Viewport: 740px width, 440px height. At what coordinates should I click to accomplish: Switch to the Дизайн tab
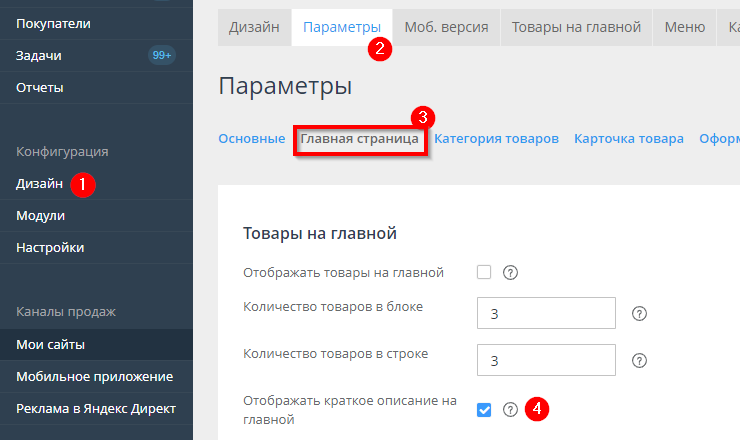click(x=254, y=27)
